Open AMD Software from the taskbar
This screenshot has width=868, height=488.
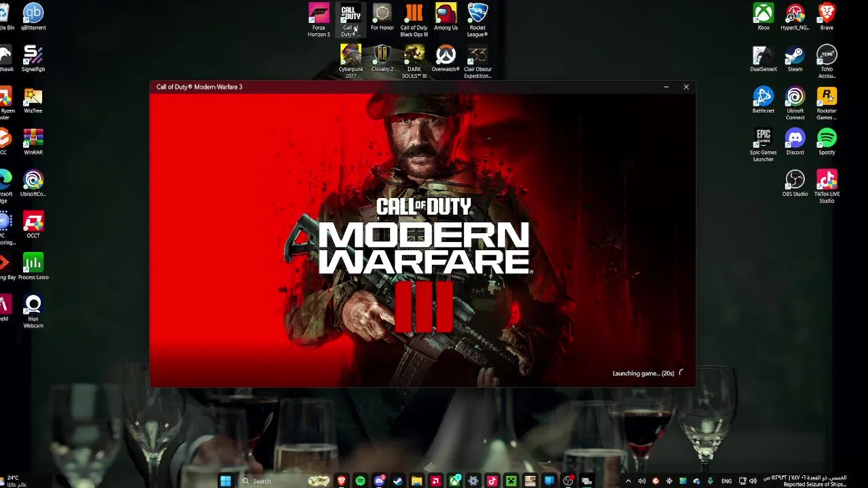(x=436, y=481)
